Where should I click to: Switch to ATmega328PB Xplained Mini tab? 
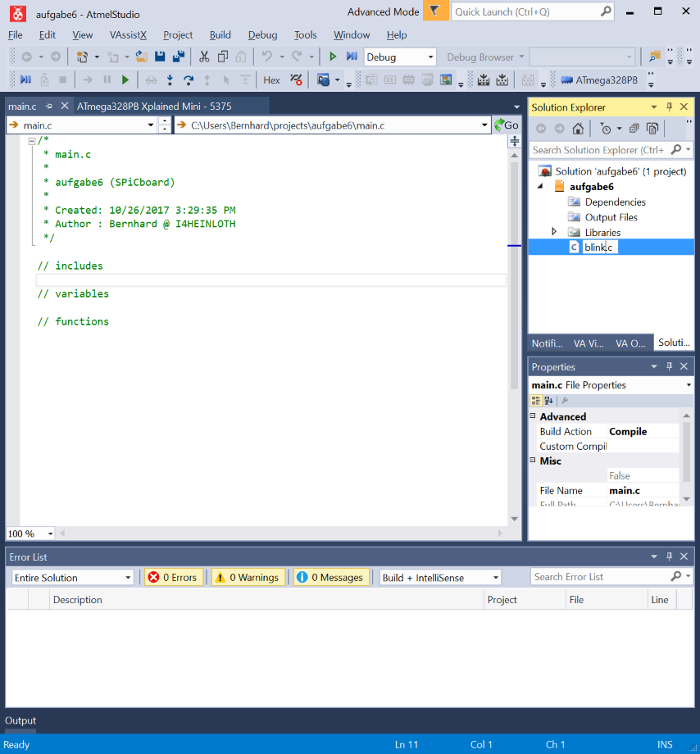point(154,107)
